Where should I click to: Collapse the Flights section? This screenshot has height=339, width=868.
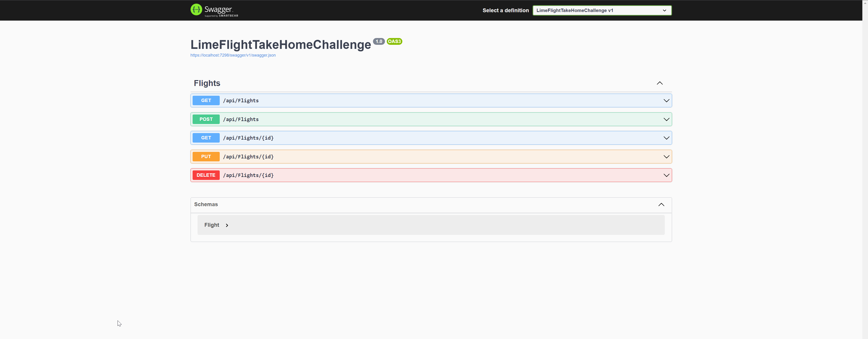(659, 83)
